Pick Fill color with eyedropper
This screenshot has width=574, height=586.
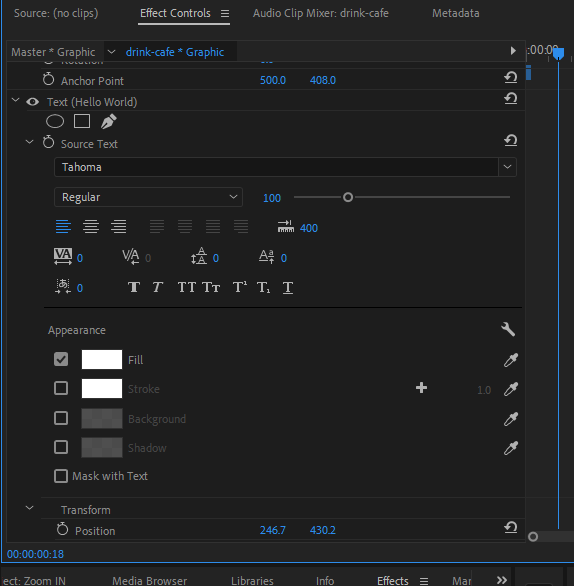coord(510,360)
